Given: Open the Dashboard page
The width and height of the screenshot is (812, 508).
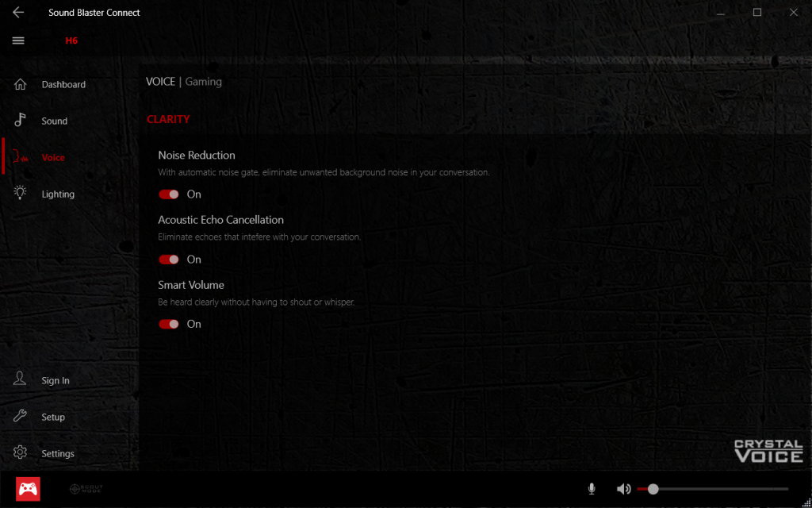Looking at the screenshot, I should pyautogui.click(x=63, y=84).
